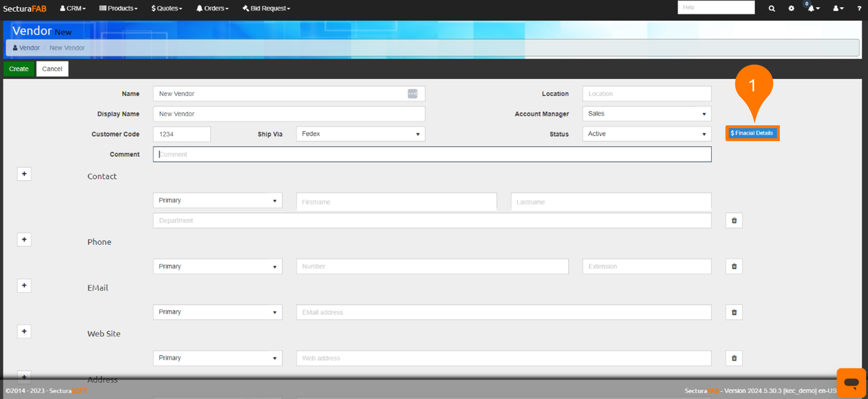The image size is (868, 399).
Task: Click the question mark help icon
Action: pos(859,8)
